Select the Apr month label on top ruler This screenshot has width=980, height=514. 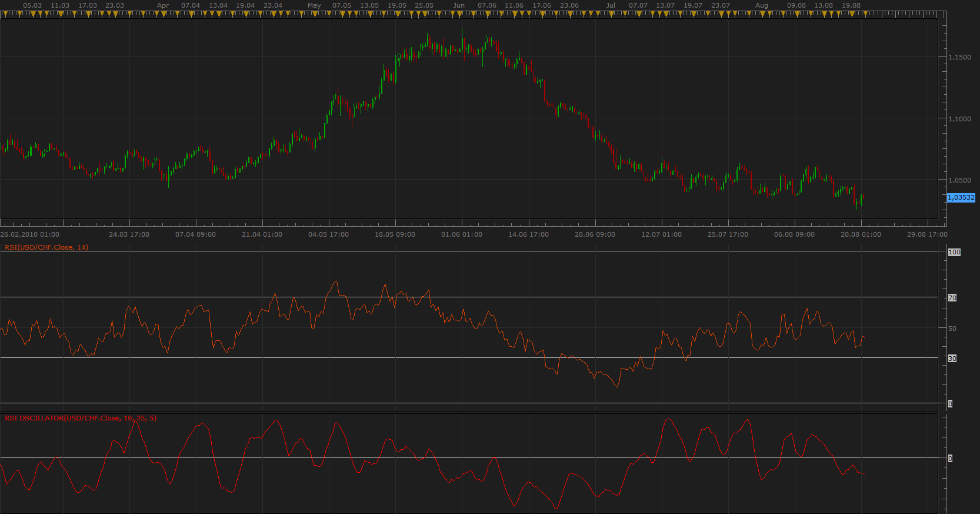click(x=163, y=5)
